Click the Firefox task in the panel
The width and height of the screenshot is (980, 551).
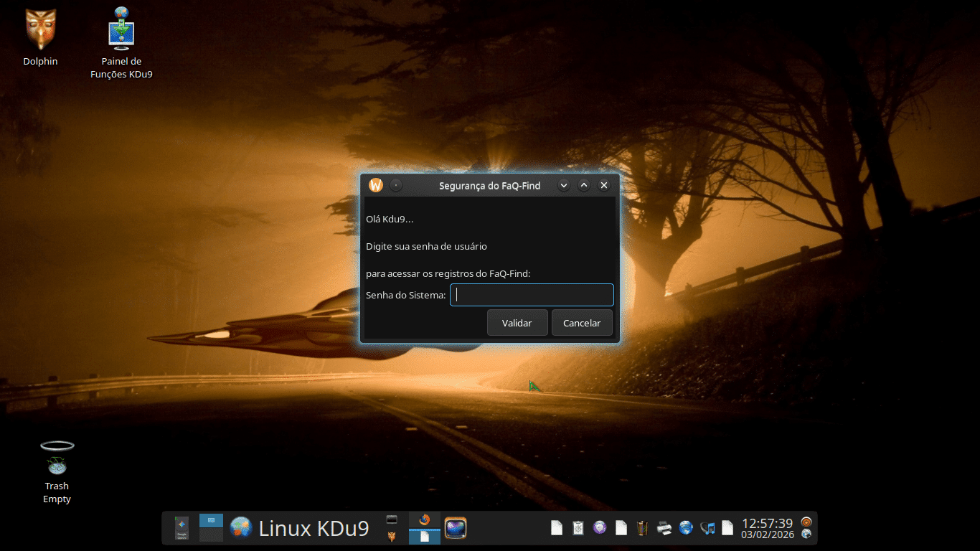[x=424, y=520]
